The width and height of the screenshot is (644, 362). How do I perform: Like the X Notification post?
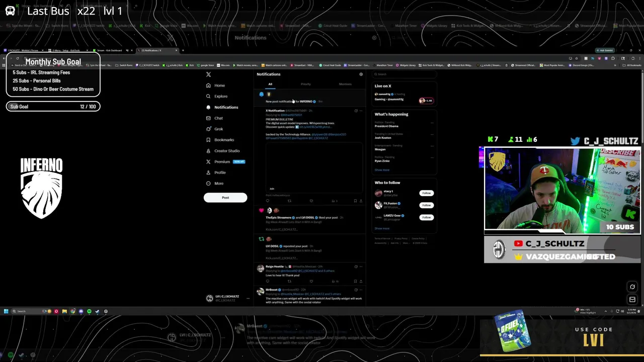[x=311, y=201]
